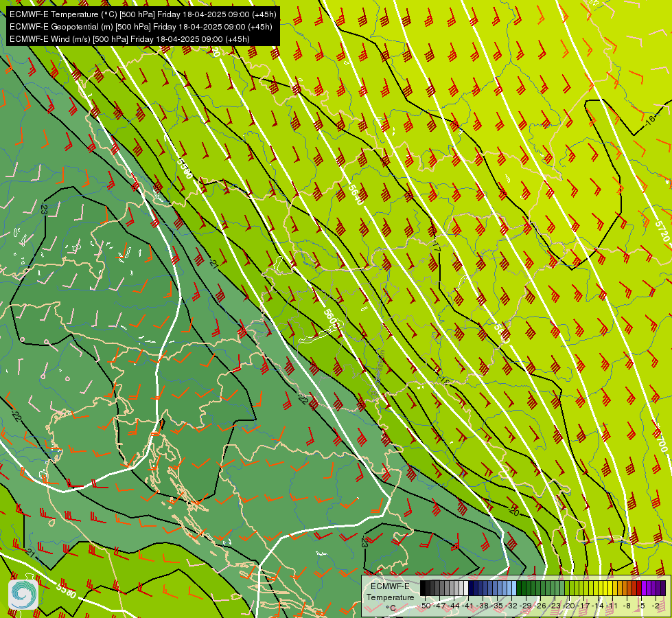Viewport: 672px width, 618px height.
Task: Click the -44 value on the temperature scale
Action: (454, 606)
